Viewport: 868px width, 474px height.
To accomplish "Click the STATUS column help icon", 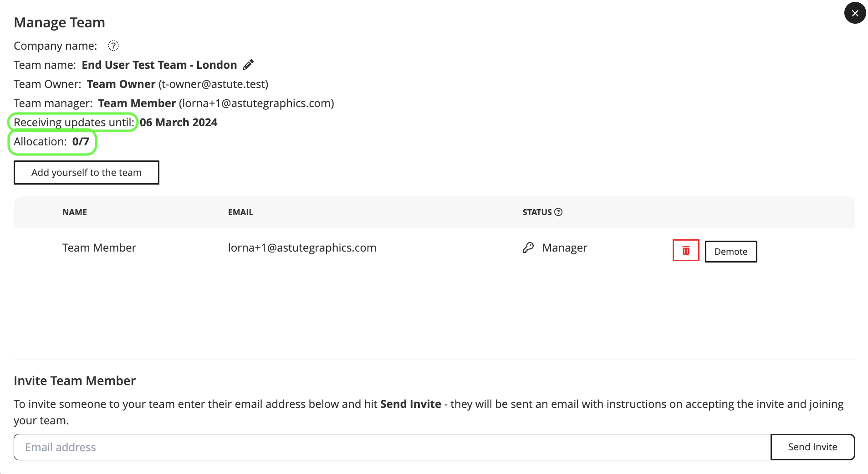I will [x=558, y=212].
